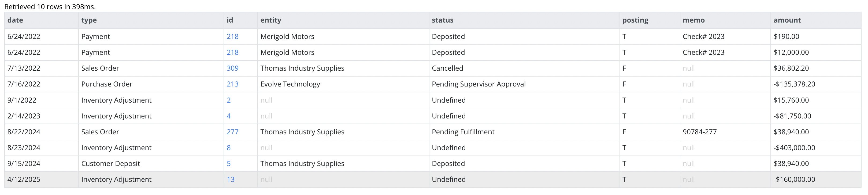The image size is (868, 195).
Task: Open Customer Deposit id 5 link
Action: click(x=229, y=164)
